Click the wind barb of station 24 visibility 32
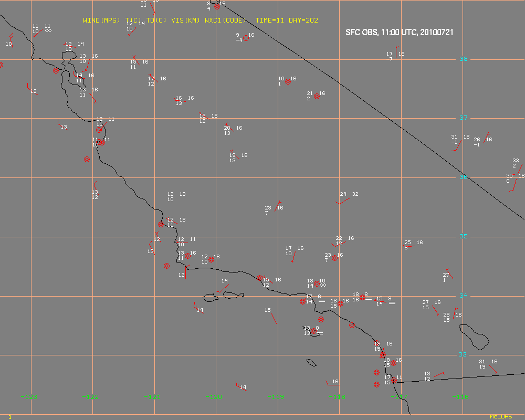The width and height of the screenshot is (525, 420). [343, 201]
